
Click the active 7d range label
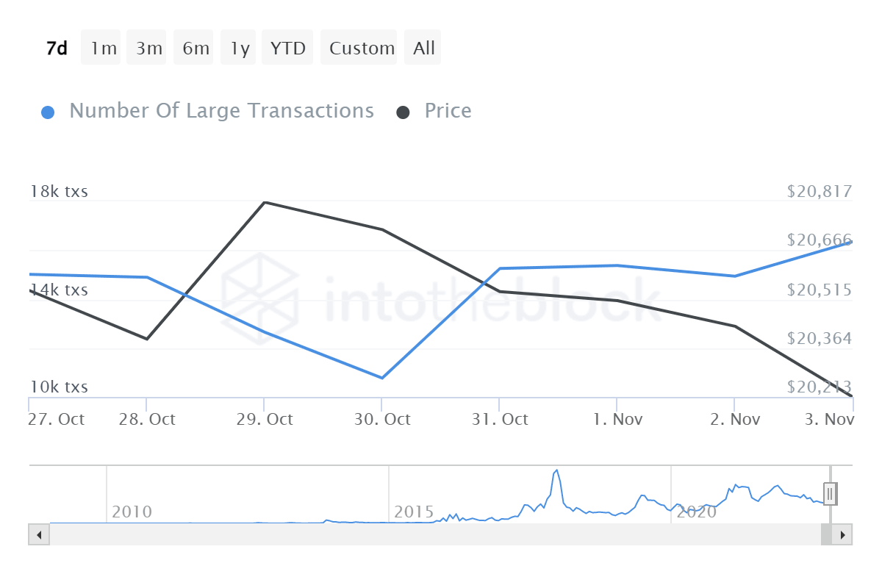click(56, 47)
